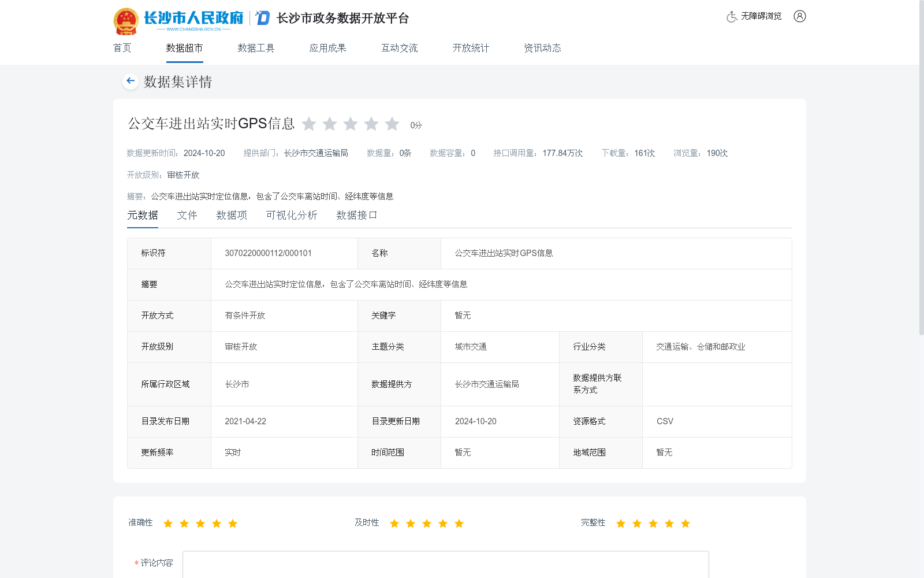The image size is (924, 578).
Task: Click the 数据集详情 page heading
Action: tap(178, 81)
